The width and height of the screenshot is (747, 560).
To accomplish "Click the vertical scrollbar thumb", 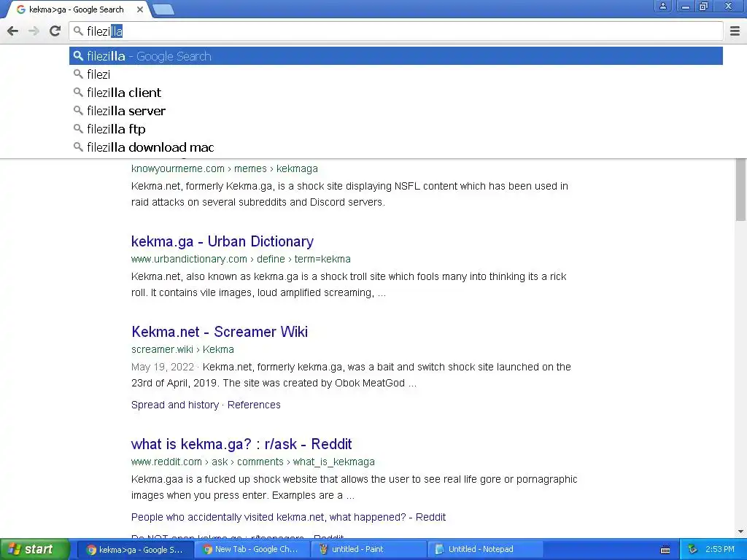I will pos(741,190).
